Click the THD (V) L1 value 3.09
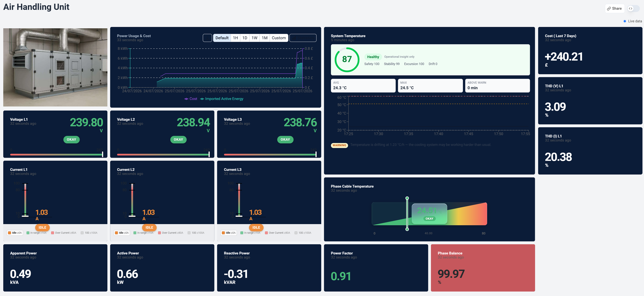This screenshot has width=644, height=296. (x=555, y=107)
